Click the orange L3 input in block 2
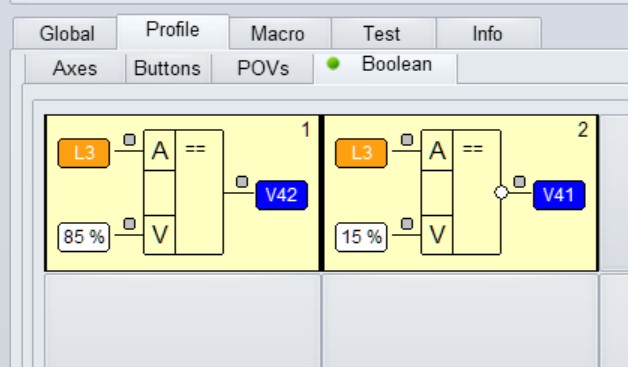The height and width of the screenshot is (367, 628). [361, 153]
